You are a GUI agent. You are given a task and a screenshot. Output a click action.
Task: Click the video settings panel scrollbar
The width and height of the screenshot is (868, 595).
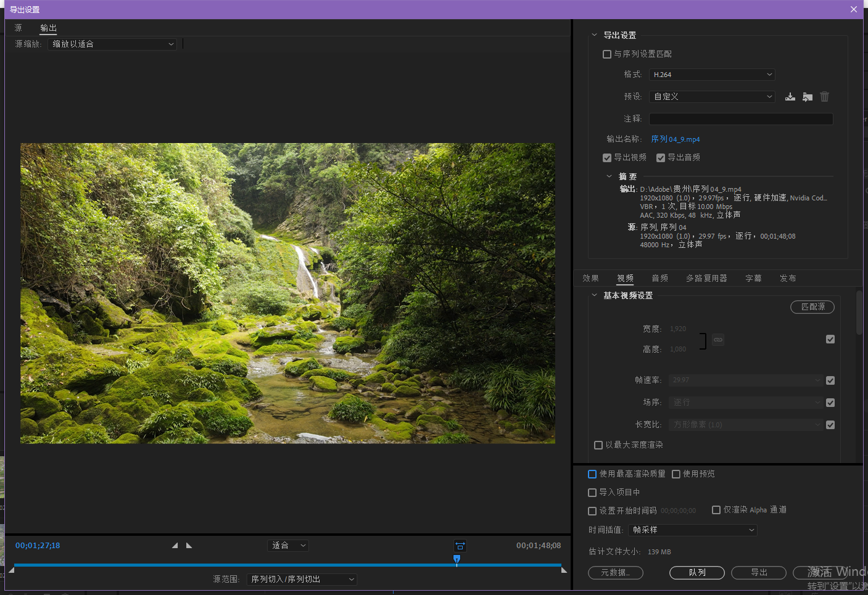(x=859, y=313)
